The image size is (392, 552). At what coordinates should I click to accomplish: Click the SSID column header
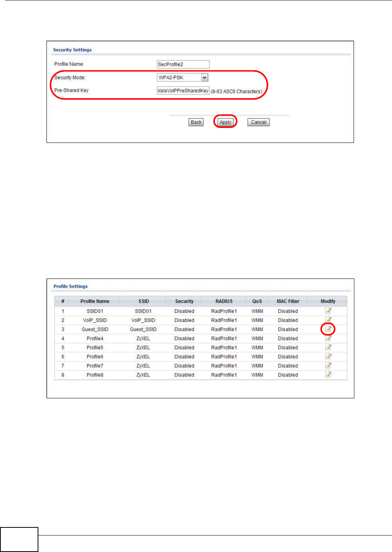click(x=144, y=301)
